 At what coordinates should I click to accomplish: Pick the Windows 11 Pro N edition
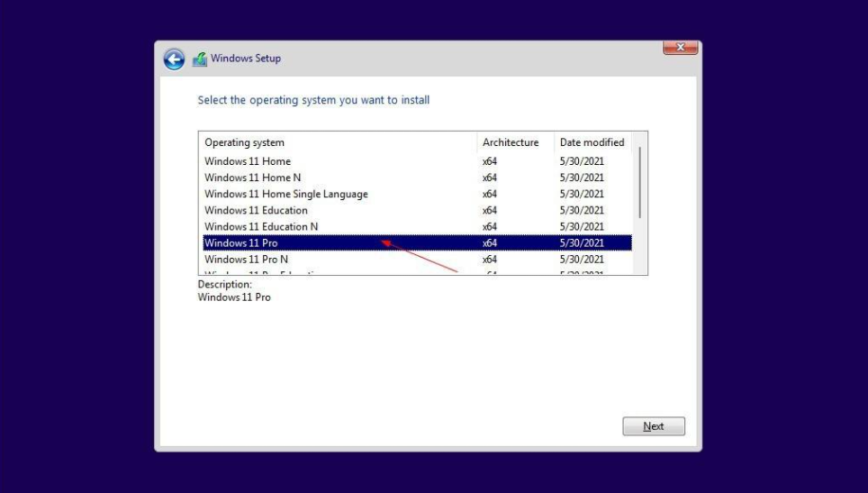tap(246, 259)
